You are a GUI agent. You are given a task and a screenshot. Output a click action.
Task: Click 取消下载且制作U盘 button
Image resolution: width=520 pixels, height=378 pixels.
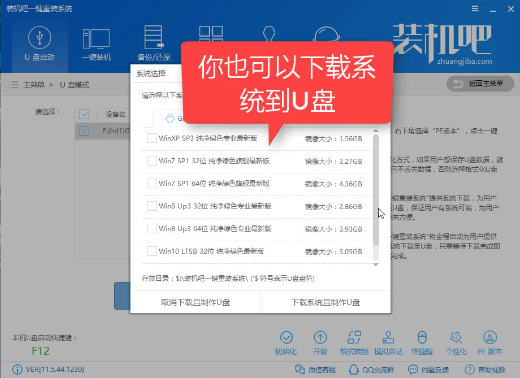point(195,302)
